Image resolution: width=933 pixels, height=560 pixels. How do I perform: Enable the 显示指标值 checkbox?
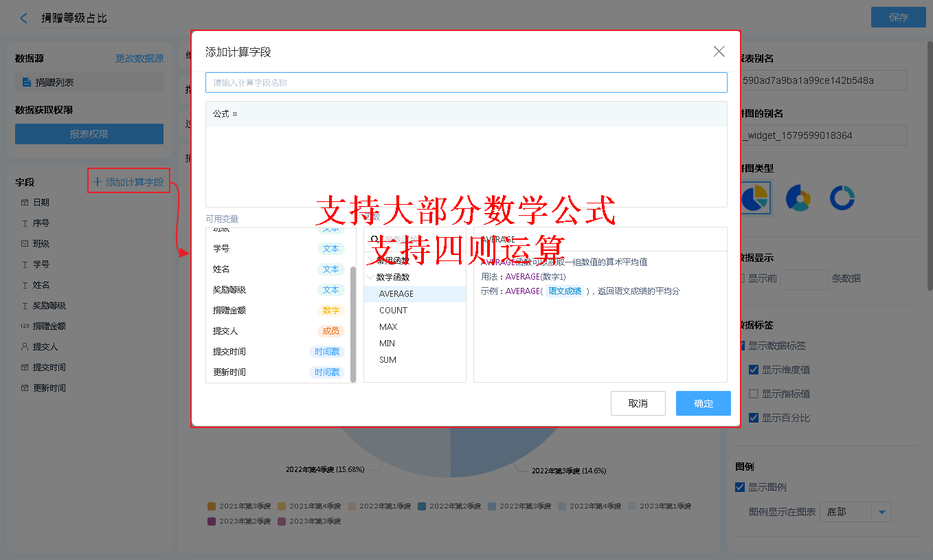point(754,394)
